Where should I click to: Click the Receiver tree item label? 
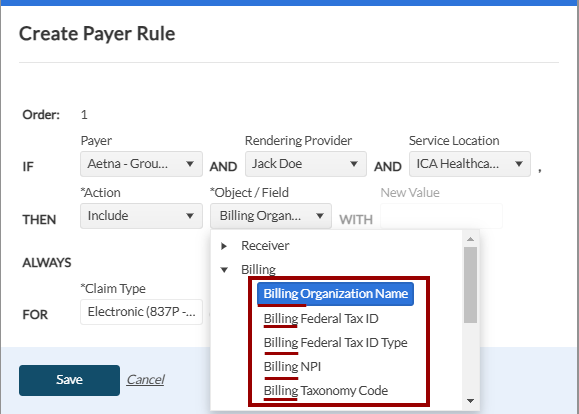click(x=265, y=246)
